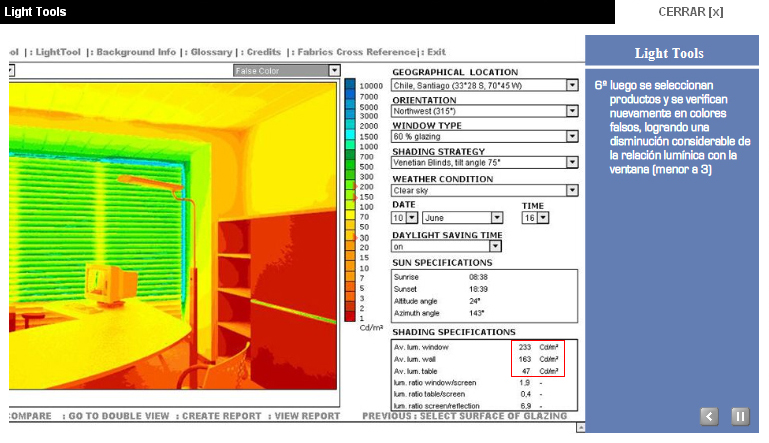The width and height of the screenshot is (769, 443).
Task: Click the Azimuth angle value 143°
Action: click(476, 313)
